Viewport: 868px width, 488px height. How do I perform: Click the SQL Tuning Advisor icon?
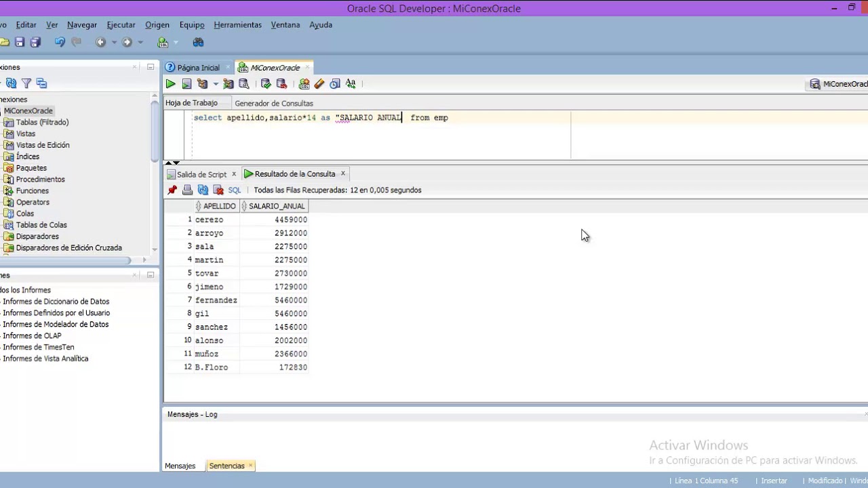pyautogui.click(x=244, y=84)
